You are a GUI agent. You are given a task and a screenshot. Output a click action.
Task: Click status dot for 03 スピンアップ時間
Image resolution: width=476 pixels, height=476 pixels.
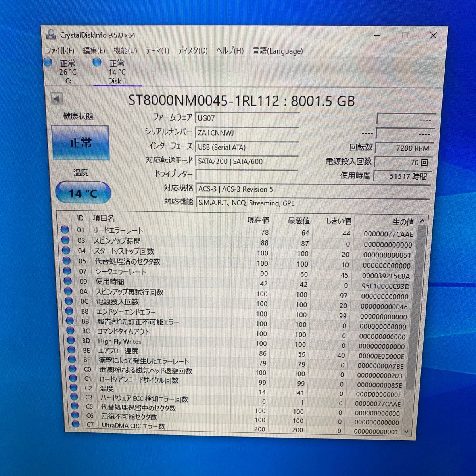[65, 240]
